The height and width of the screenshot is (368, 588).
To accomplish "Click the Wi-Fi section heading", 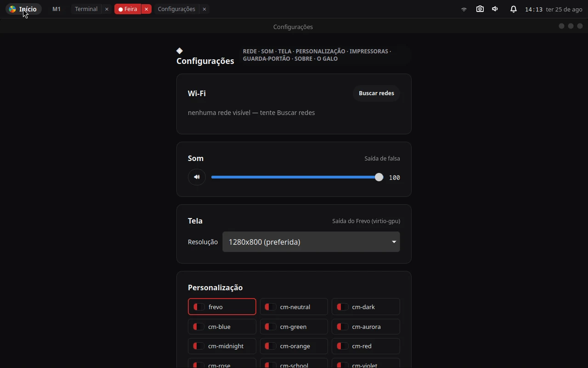I will click(197, 93).
